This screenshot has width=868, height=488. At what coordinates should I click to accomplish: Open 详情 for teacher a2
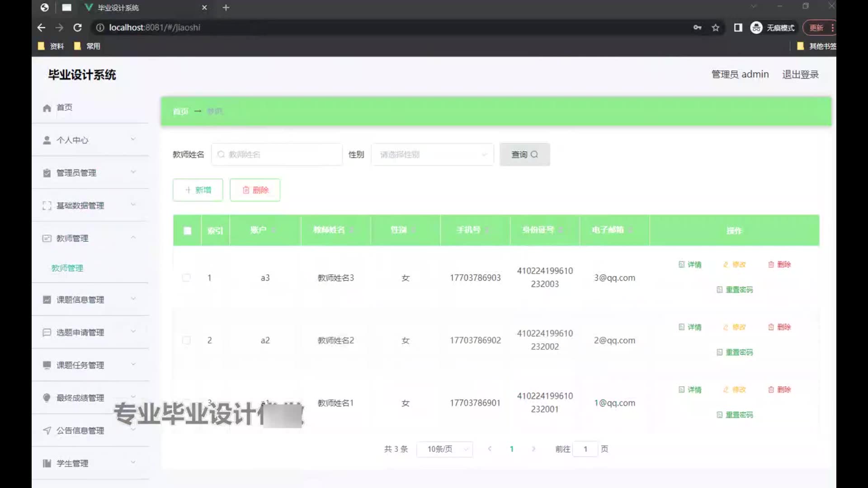pos(690,327)
